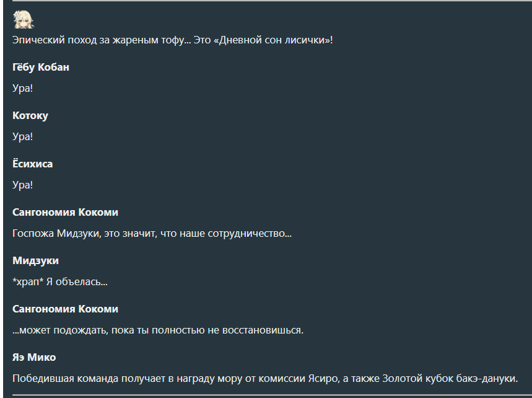Click the Ура! line under Ёсихиса

coord(22,185)
